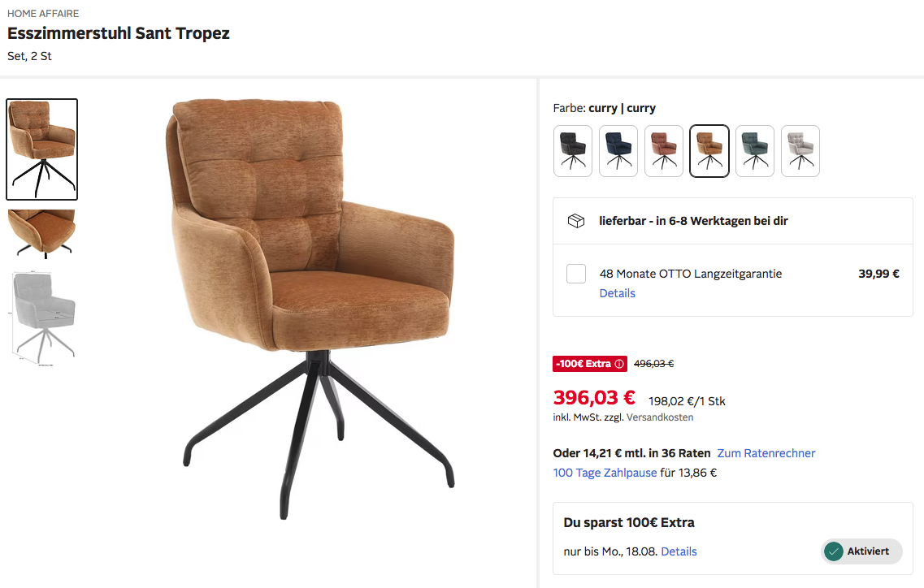Pick the light grey chair color swatch

pos(800,151)
